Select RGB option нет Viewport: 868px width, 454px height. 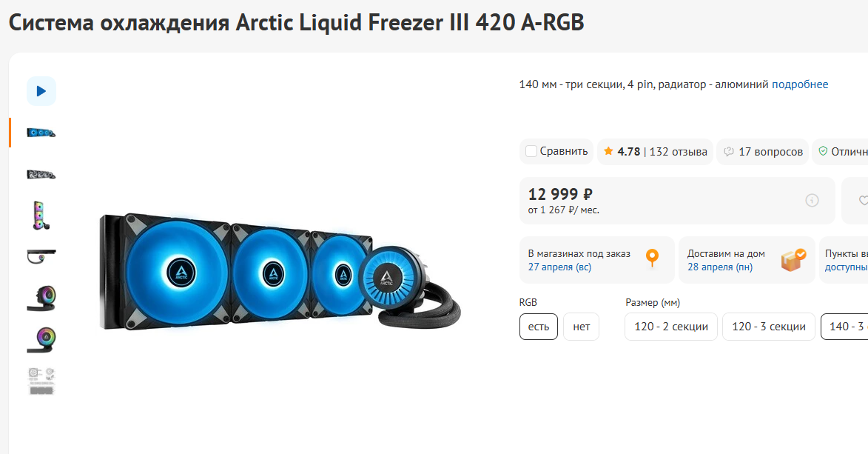tap(581, 327)
